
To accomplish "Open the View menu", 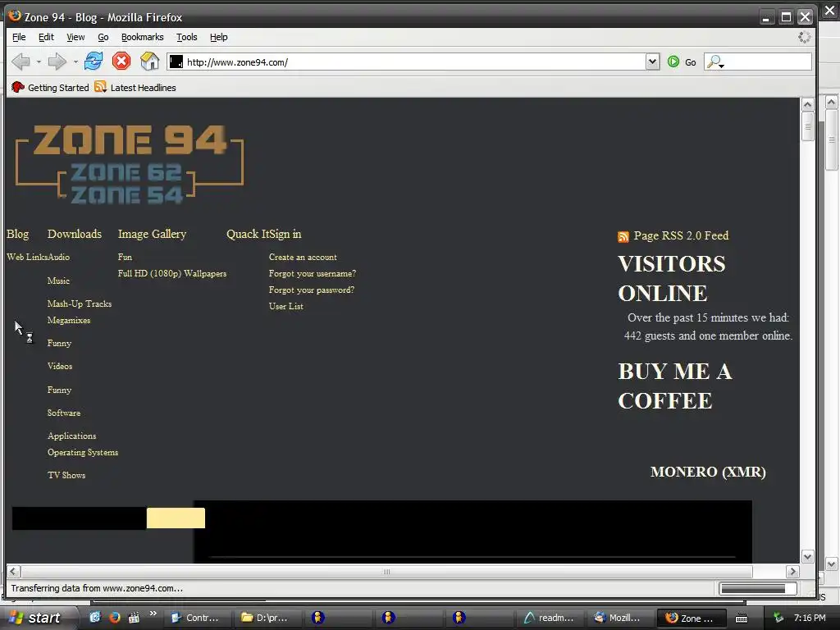I will tap(75, 37).
